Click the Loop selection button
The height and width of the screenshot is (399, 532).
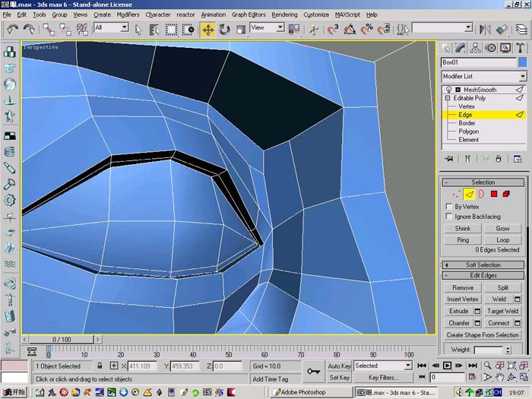[x=502, y=240]
